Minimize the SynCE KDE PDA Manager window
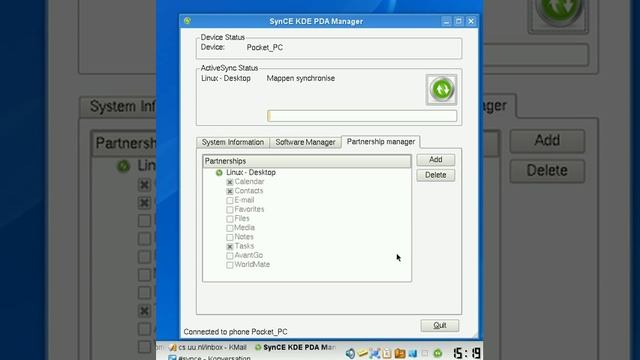This screenshot has width=640, height=360. click(x=446, y=21)
